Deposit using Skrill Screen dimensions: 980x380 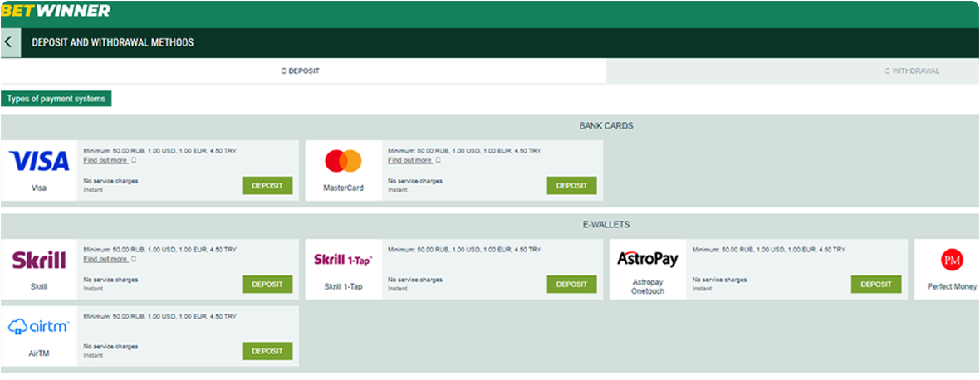pos(267,284)
